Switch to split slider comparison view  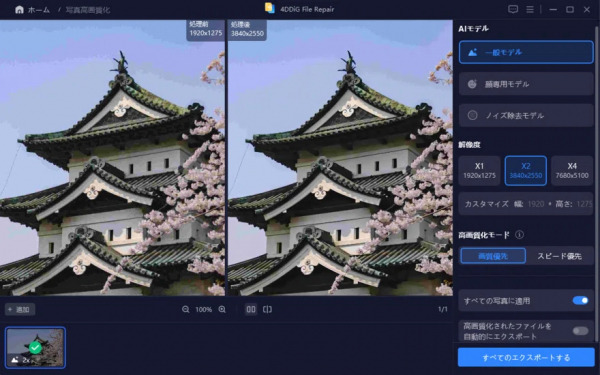click(x=267, y=309)
